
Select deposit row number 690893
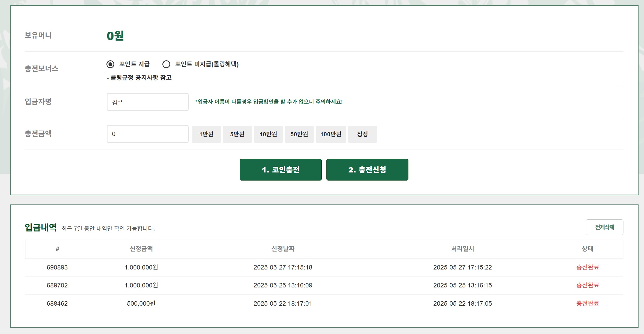[x=57, y=267]
